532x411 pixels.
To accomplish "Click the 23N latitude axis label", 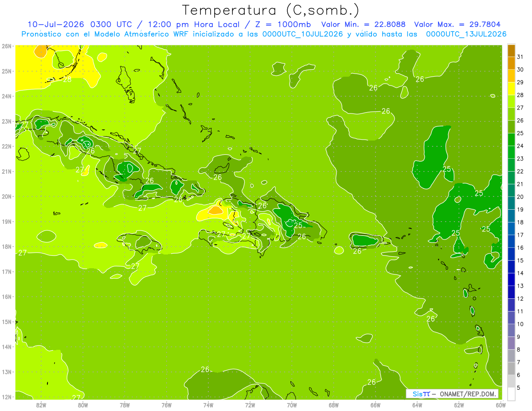I will 7,121.
